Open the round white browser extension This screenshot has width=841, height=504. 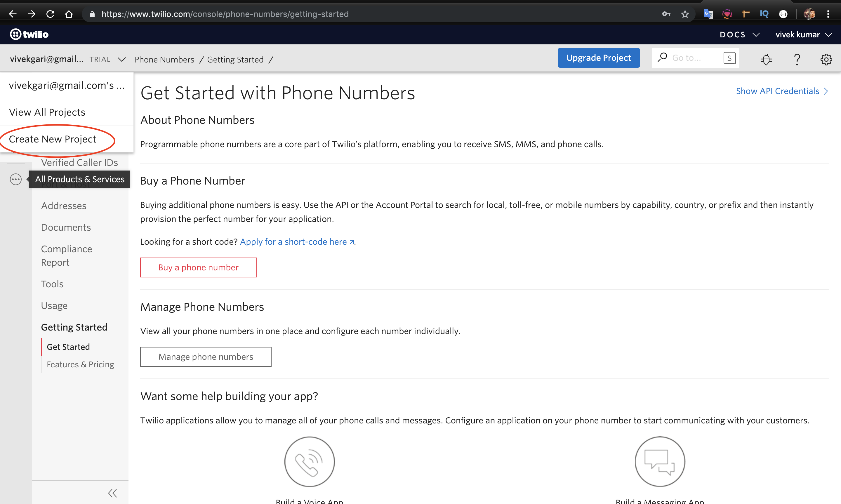tap(783, 14)
